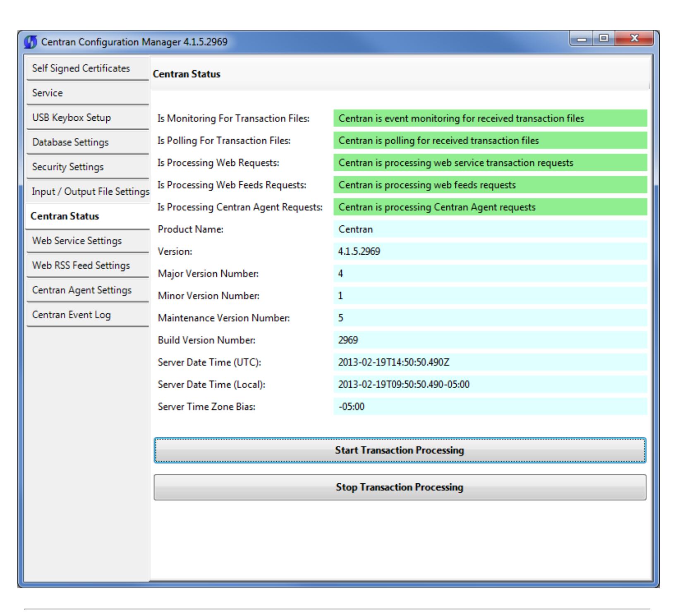This screenshot has height=616, width=675.
Task: Click the 'Server Date Time (UTC):' label
Action: 210,363
